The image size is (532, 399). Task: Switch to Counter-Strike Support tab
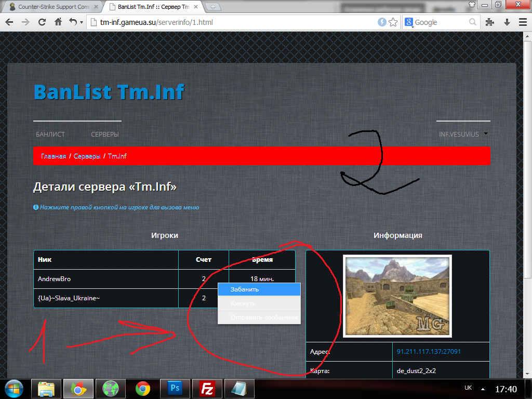pos(54,7)
